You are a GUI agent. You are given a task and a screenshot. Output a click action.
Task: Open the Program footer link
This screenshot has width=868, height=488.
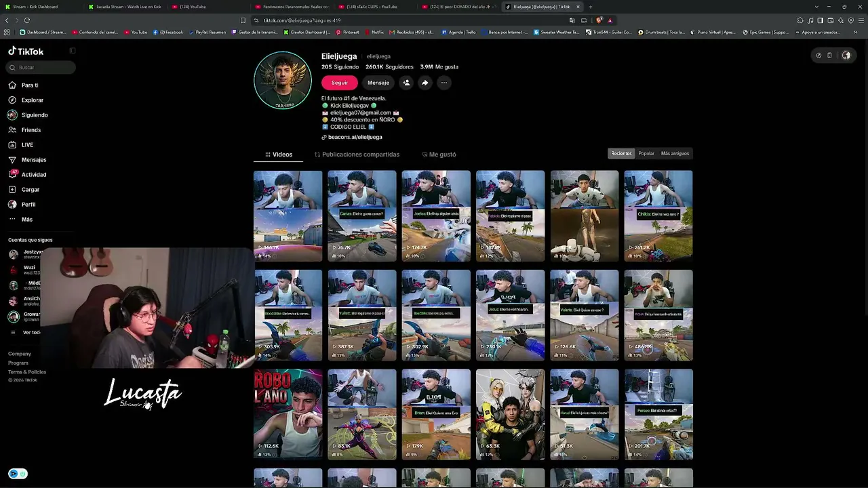point(18,363)
